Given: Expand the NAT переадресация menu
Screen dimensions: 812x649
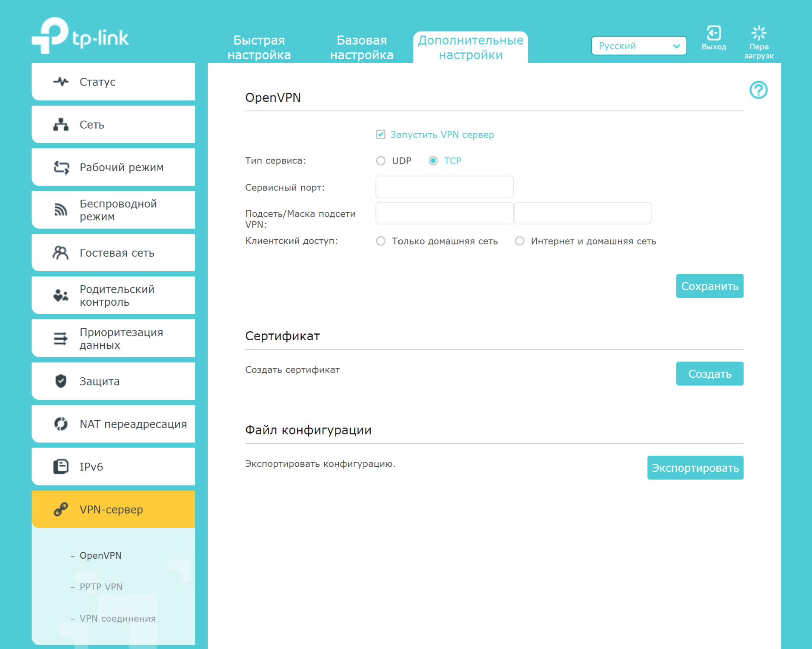Looking at the screenshot, I should coord(113,424).
